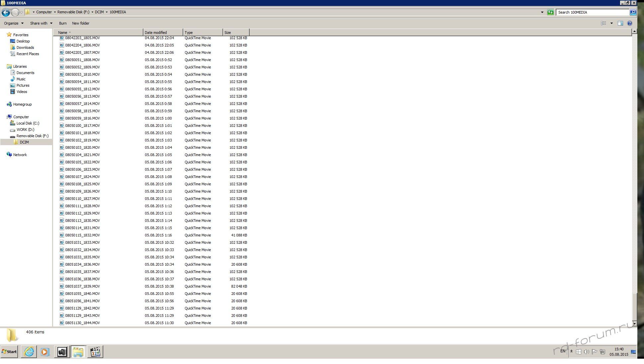Screen dimensions: 644x364
Task: Open the Pictures library
Action: [20, 85]
